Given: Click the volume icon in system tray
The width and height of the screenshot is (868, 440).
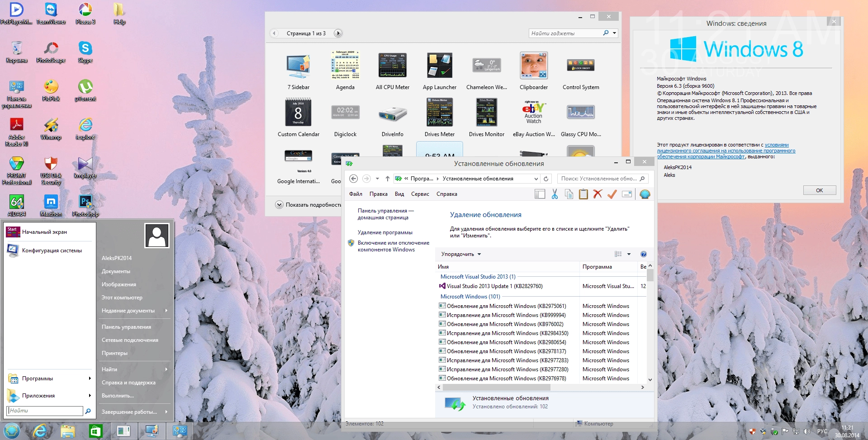Looking at the screenshot, I should 806,431.
